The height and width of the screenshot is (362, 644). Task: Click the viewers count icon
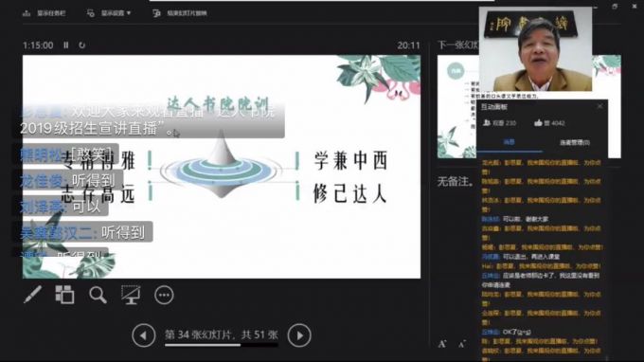pyautogui.click(x=487, y=123)
